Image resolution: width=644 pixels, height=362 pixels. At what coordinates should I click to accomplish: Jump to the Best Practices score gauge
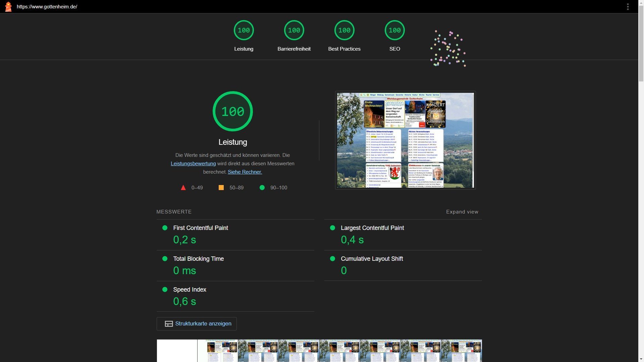coord(344,31)
